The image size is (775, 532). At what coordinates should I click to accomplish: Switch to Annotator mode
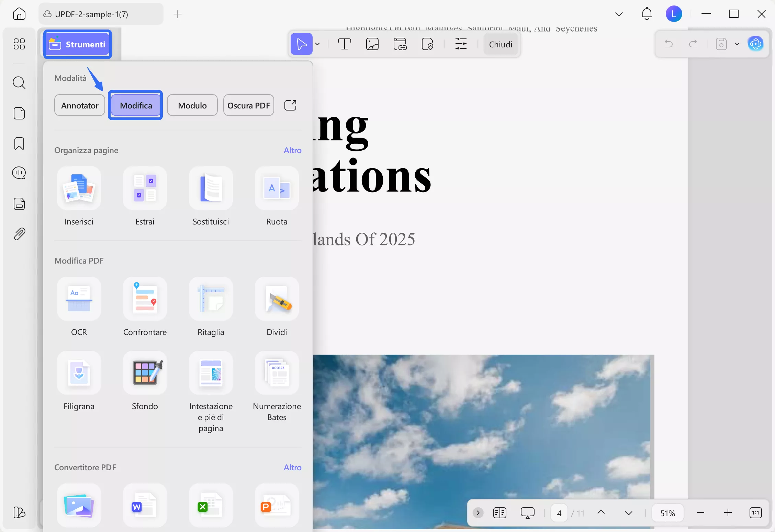pos(79,105)
